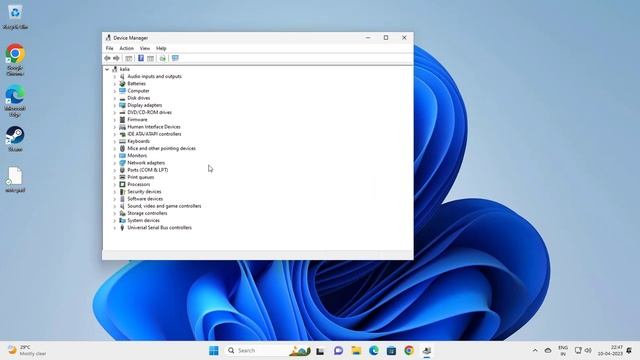
Task: Select the Recycle Bin desktop icon
Action: click(15, 17)
